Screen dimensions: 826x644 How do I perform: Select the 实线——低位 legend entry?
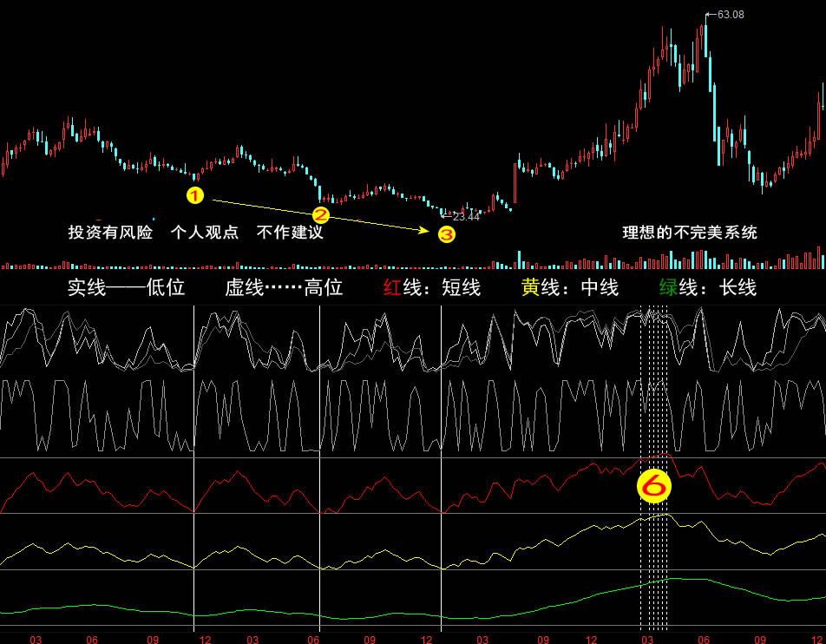[127, 288]
